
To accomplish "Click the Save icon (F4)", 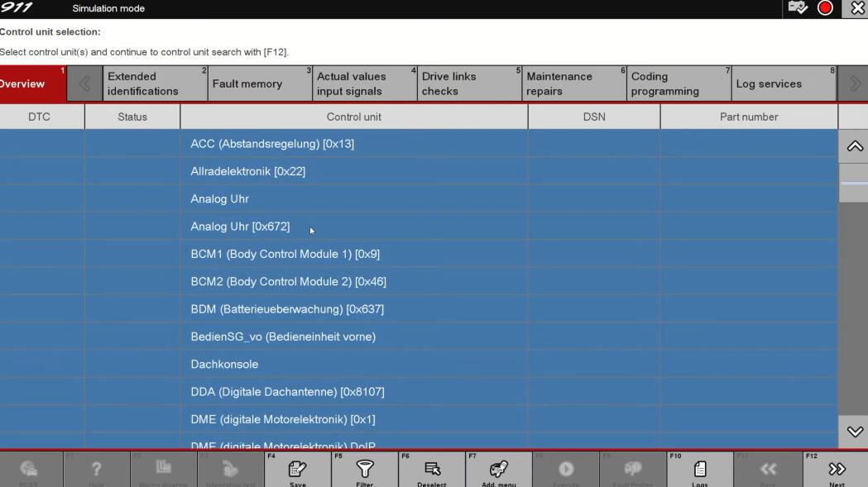I will [x=297, y=470].
